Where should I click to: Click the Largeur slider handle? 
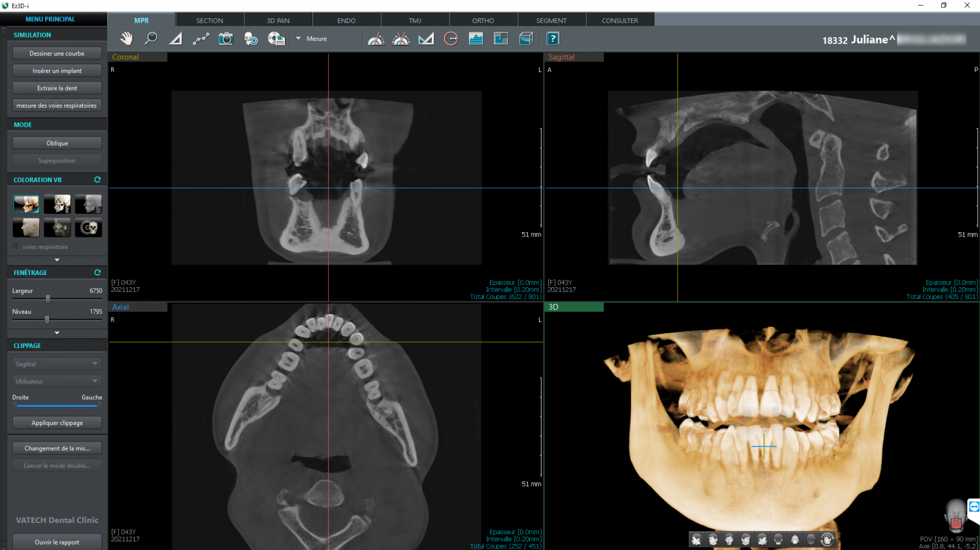tap(48, 299)
